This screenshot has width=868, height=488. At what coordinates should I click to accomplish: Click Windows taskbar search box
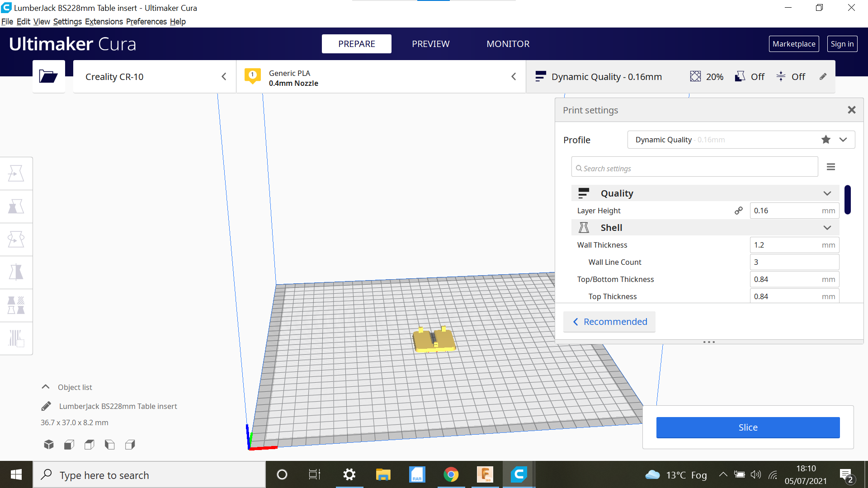(149, 474)
